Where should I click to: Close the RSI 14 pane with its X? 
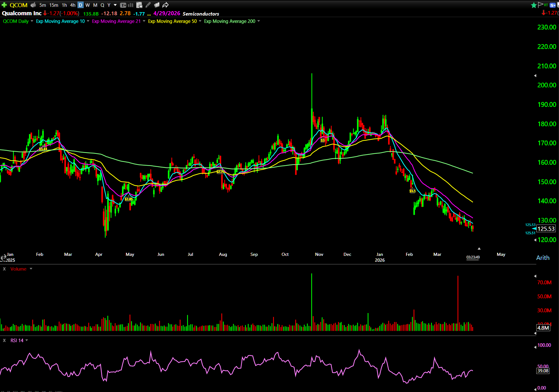point(4,340)
